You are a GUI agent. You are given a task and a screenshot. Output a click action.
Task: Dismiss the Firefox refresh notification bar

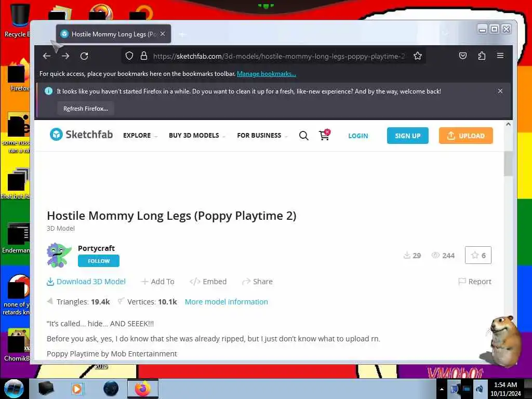[500, 91]
